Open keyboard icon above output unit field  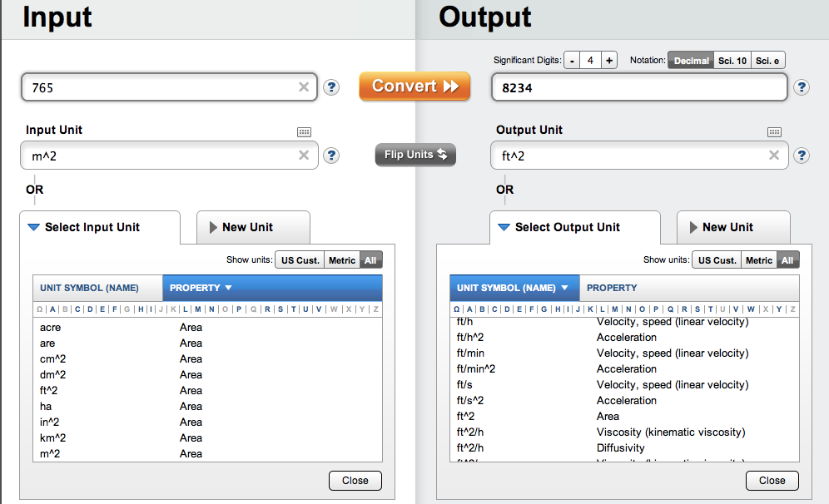point(774,132)
